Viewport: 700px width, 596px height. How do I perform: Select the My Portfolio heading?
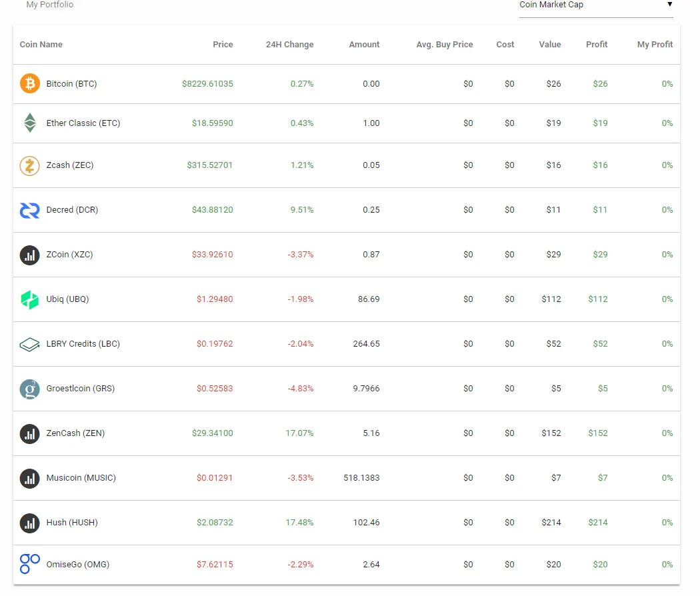(x=50, y=5)
